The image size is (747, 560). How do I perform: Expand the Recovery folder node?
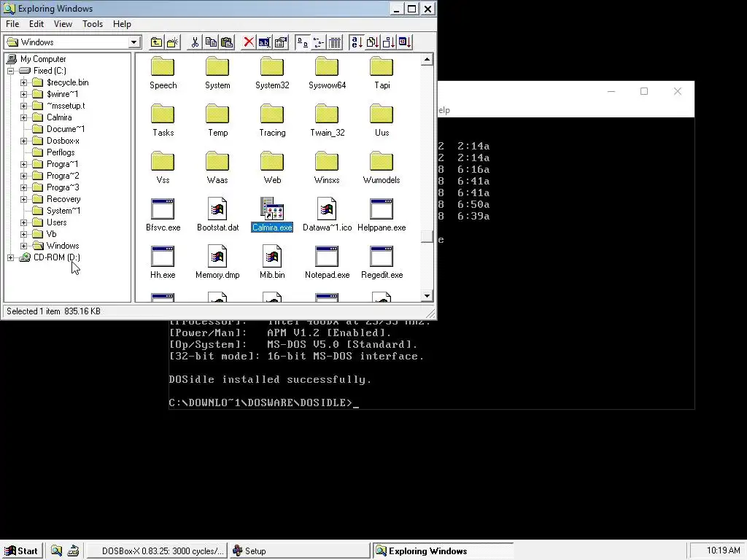tap(24, 200)
